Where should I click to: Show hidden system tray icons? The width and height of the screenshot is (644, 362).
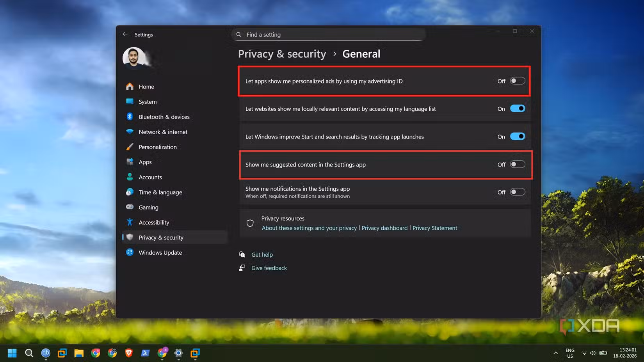[x=555, y=353]
